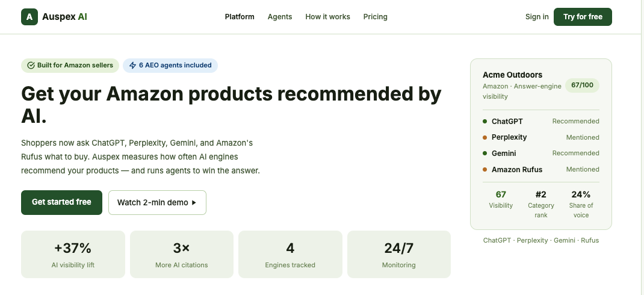This screenshot has height=295, width=644.
Task: Select Pricing in the navigation
Action: click(x=376, y=17)
